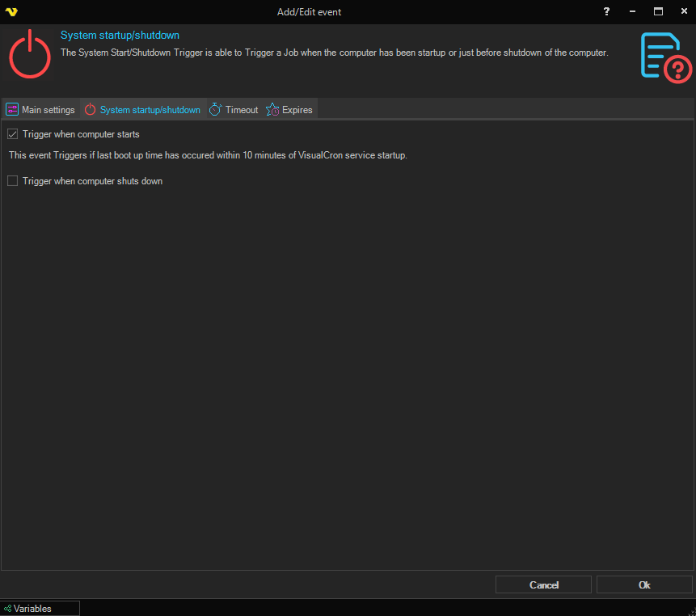Click the Variables icon in bottom bar
The height and width of the screenshot is (616, 696).
tap(7, 609)
